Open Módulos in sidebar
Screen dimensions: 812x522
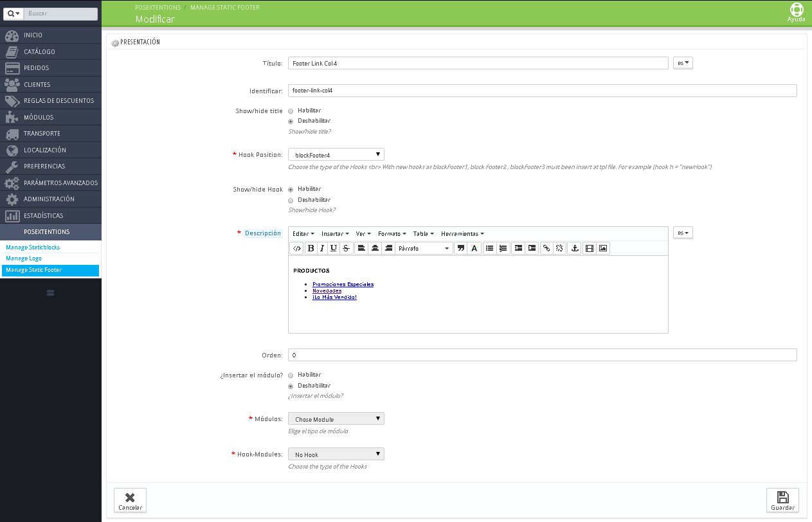tap(51, 117)
